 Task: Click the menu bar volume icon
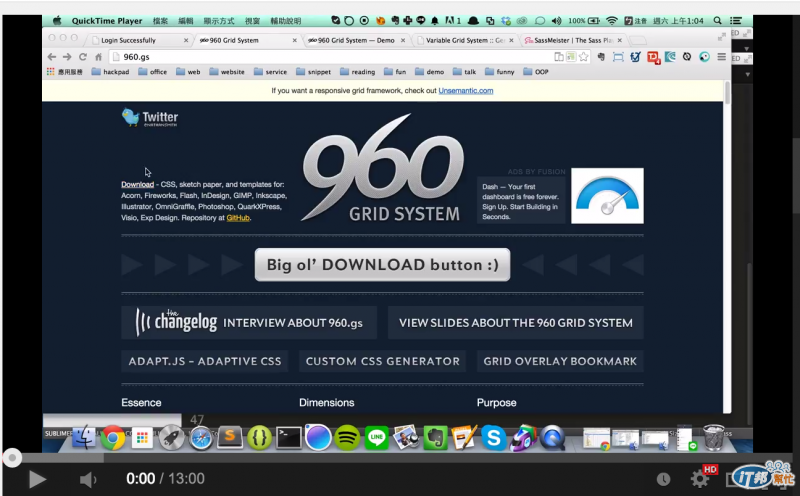557,20
